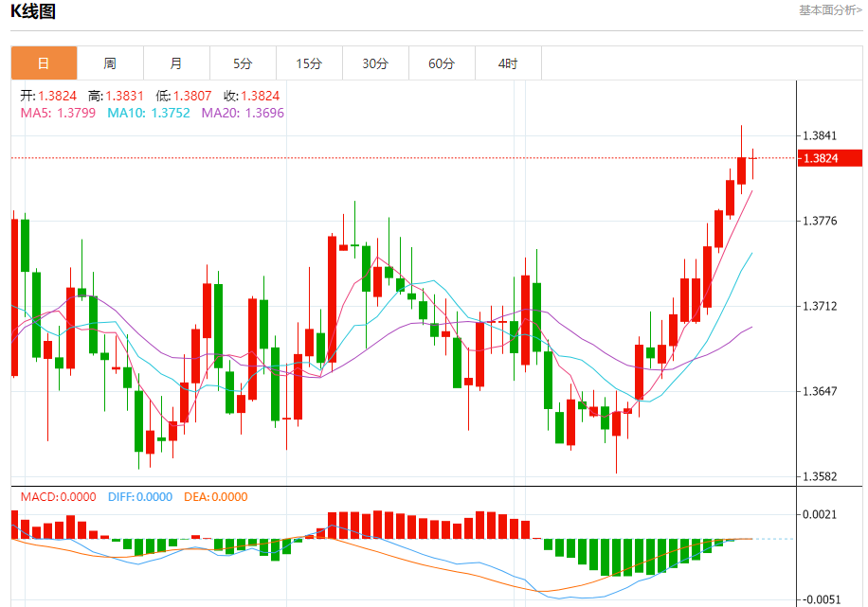Choose the 30分 interval tab
The width and height of the screenshot is (868, 607).
click(375, 63)
